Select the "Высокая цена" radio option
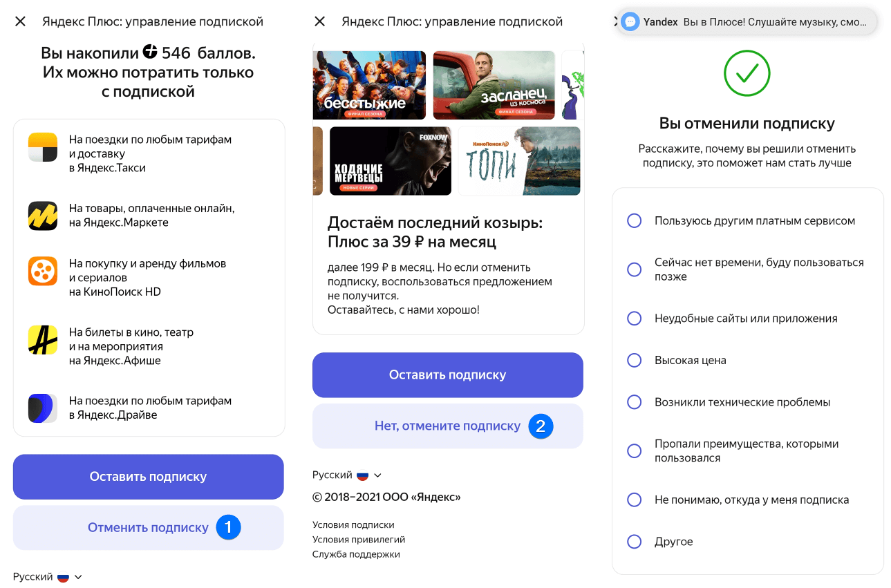Viewport: 891px width, 588px height. tap(635, 361)
